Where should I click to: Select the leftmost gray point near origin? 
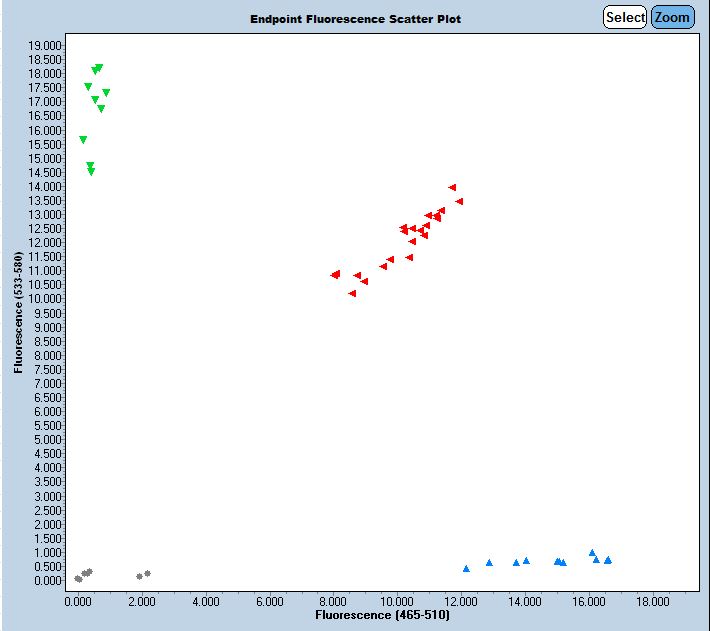77,578
